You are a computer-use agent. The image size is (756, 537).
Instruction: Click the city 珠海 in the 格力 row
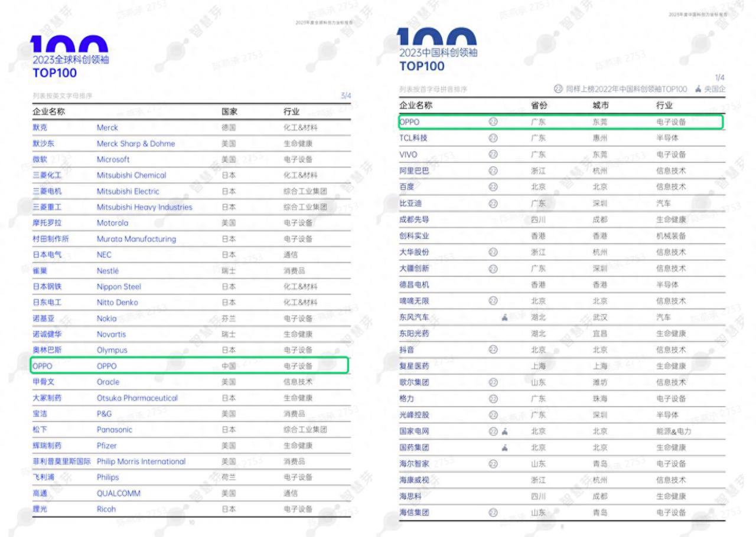pos(600,399)
